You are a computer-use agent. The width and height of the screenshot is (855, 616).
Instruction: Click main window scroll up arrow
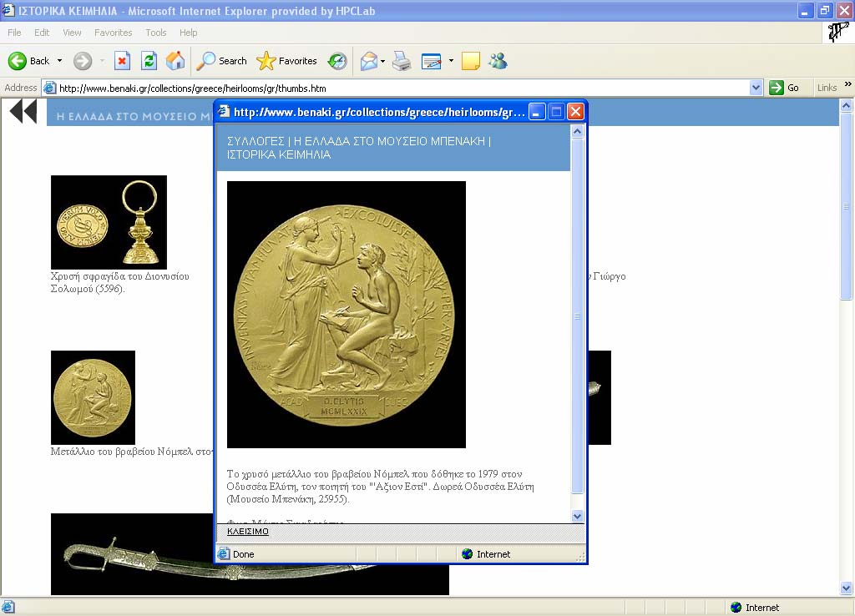tap(847, 106)
